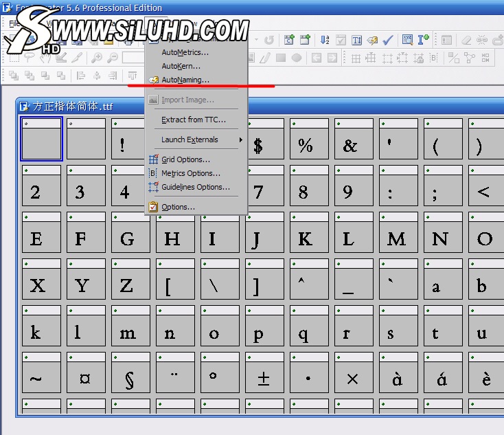Choose AutoNaming from the open menu
This screenshot has width=504, height=435.
point(185,80)
